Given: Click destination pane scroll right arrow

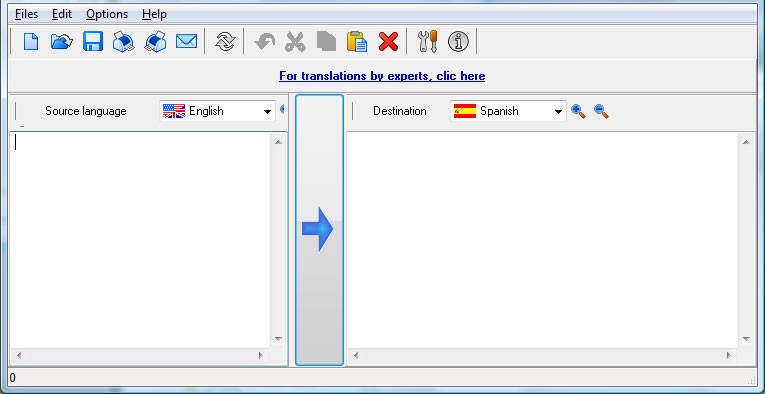Looking at the screenshot, I should point(729,355).
